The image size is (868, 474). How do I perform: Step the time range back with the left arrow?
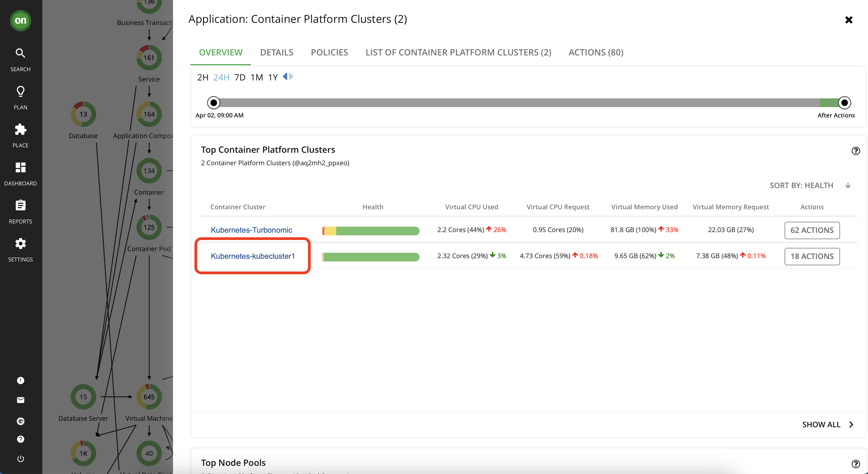285,77
